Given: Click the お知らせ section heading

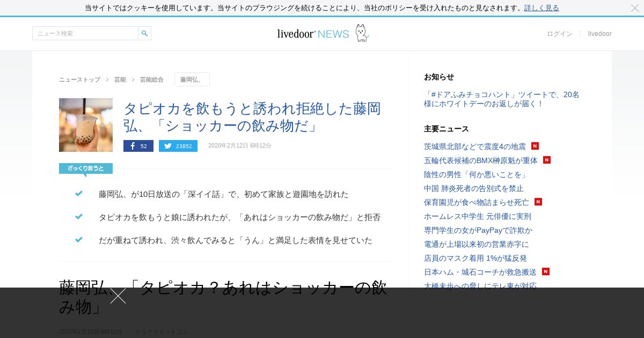Looking at the screenshot, I should [439, 77].
